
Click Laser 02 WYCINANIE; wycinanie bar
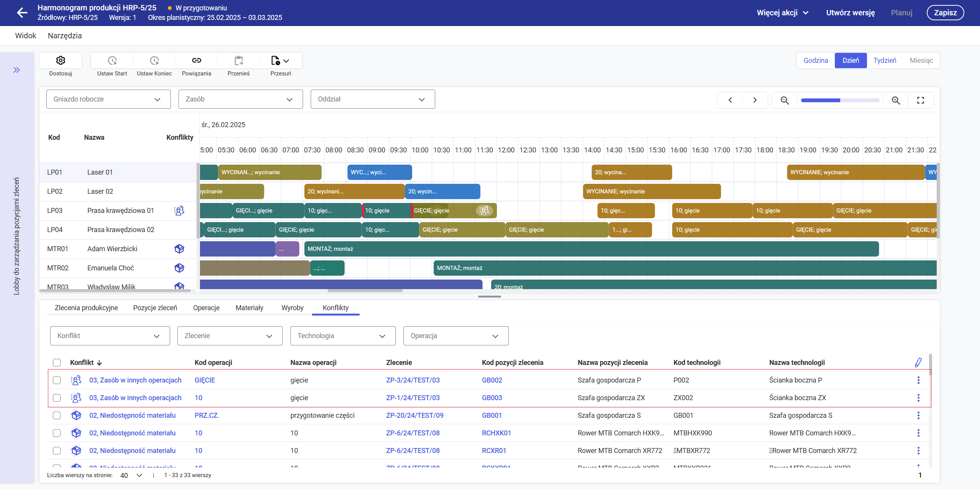tap(652, 191)
